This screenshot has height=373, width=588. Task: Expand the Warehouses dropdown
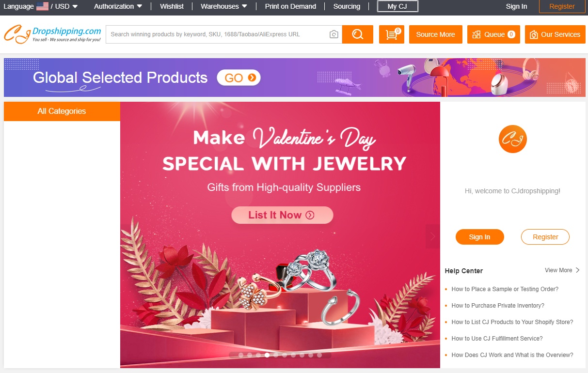click(x=223, y=6)
